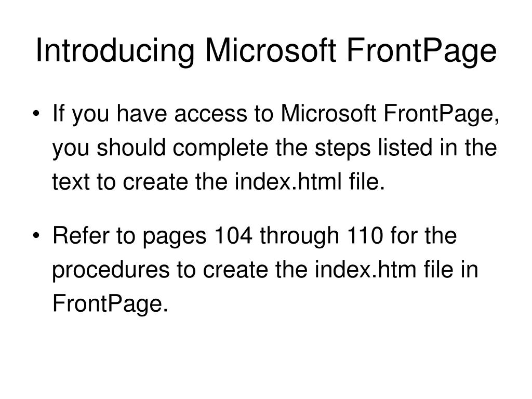
Task: Click the slide title 'Introducing Microsoft FrontPage'
Action: (266, 50)
